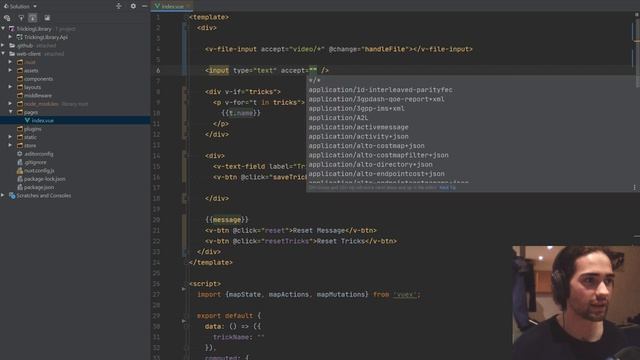The image size is (640, 360).
Task: Expand Scratches and Consoles node
Action: (3, 196)
